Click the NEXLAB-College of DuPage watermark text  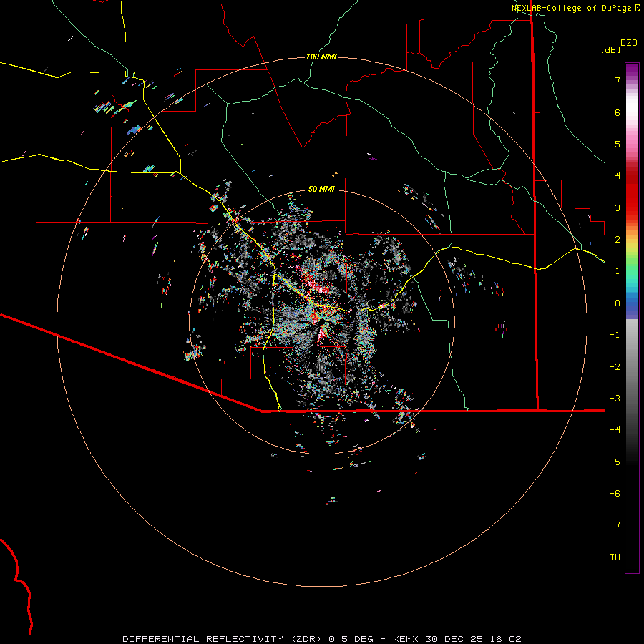click(x=575, y=8)
